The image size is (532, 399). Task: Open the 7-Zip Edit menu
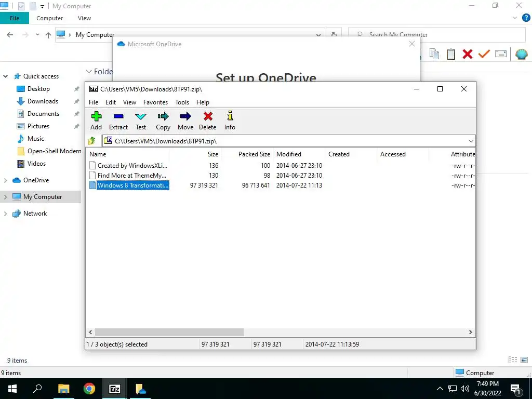(111, 102)
